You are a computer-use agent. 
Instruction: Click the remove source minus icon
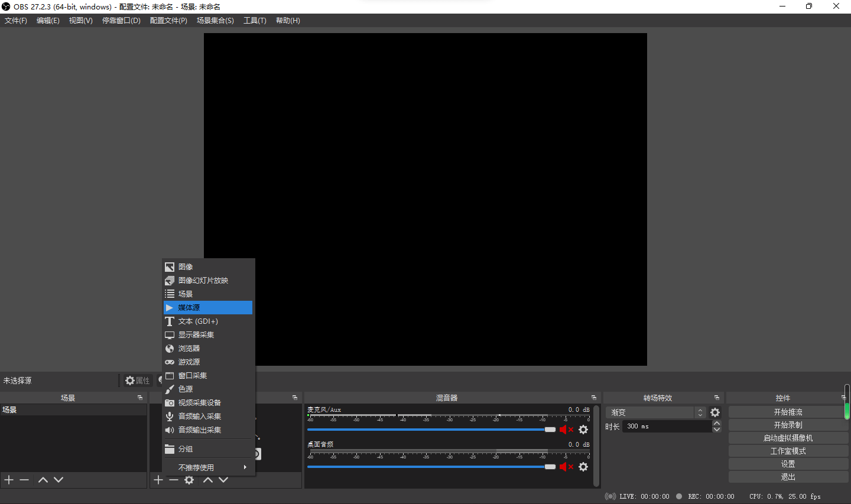click(x=174, y=480)
